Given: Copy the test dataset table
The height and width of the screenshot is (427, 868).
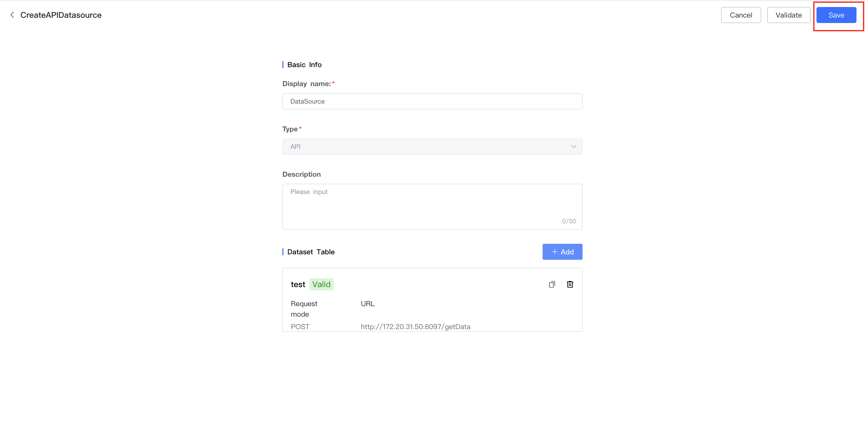Looking at the screenshot, I should 552,284.
